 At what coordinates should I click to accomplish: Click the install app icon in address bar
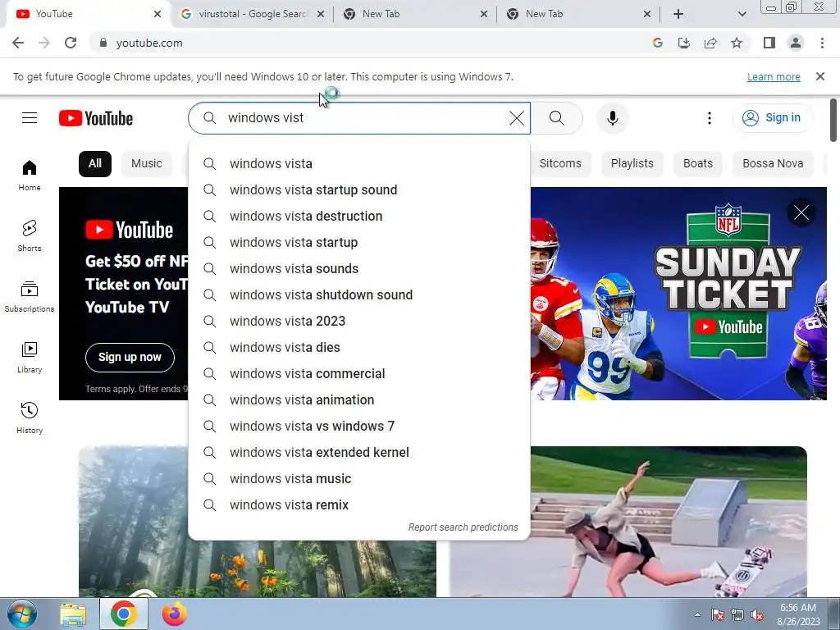(x=684, y=43)
